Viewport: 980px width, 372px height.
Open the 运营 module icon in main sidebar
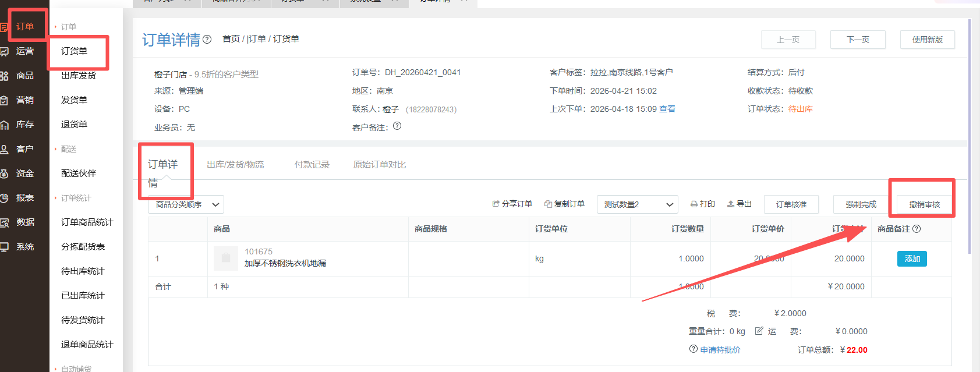click(x=4, y=51)
